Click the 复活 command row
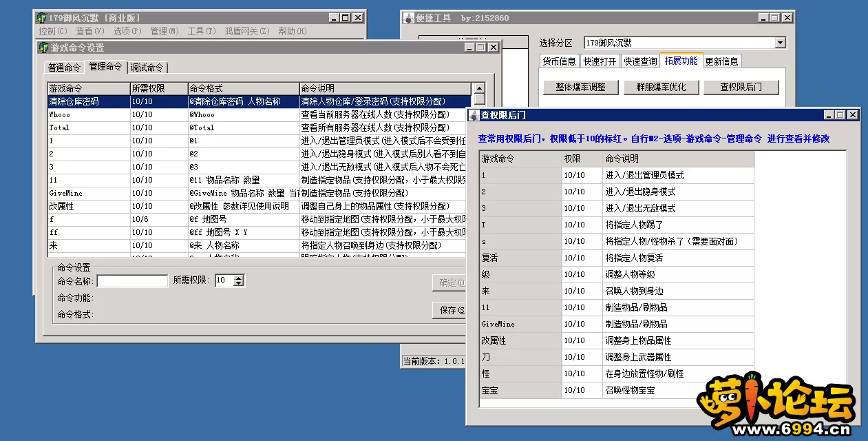 pyautogui.click(x=617, y=258)
